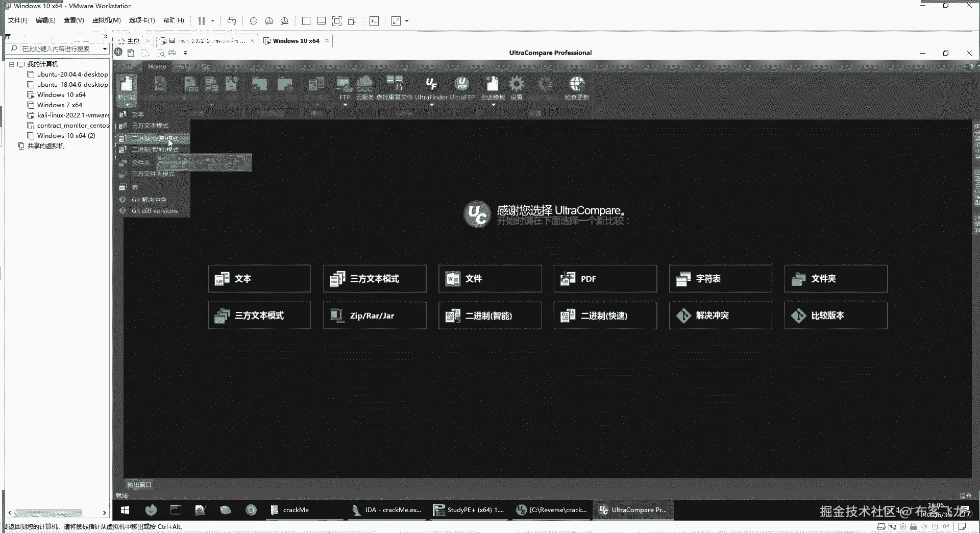The width and height of the screenshot is (980, 533).
Task: Click the 解决冲突 resolve conflicts button
Action: (721, 316)
